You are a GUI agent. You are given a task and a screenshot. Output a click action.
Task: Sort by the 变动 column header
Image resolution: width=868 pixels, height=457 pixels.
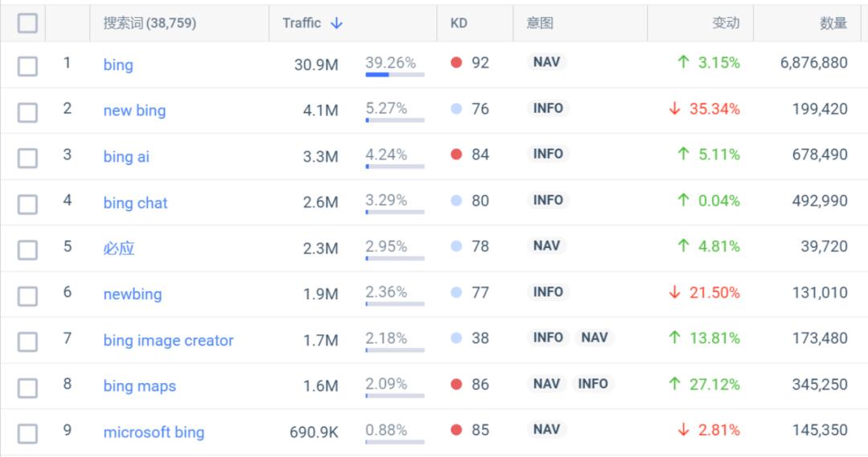725,23
